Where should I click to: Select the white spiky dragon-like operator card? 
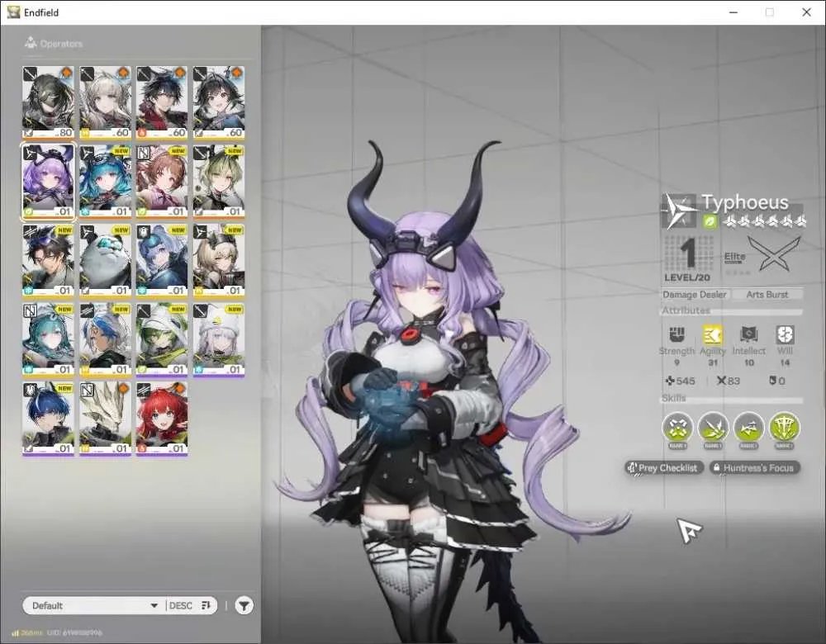105,419
